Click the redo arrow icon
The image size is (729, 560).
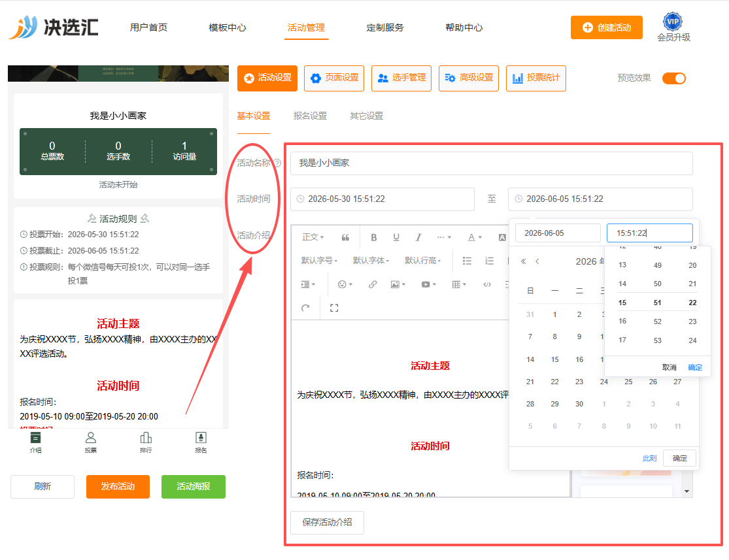click(305, 308)
